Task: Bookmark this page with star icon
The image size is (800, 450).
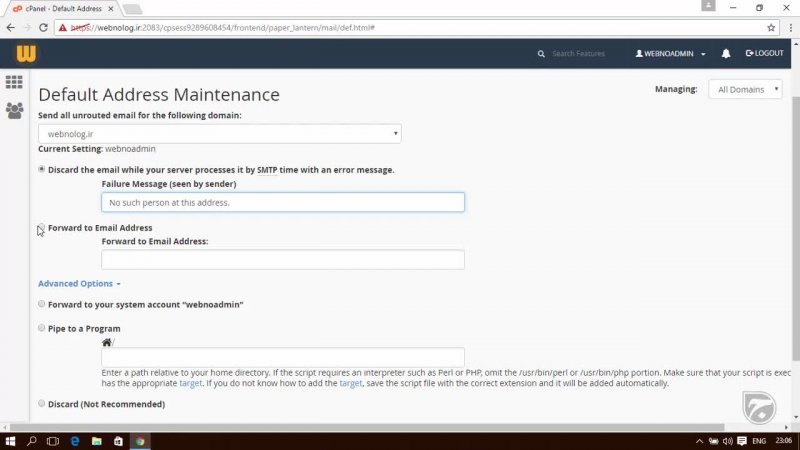Action: [x=771, y=27]
